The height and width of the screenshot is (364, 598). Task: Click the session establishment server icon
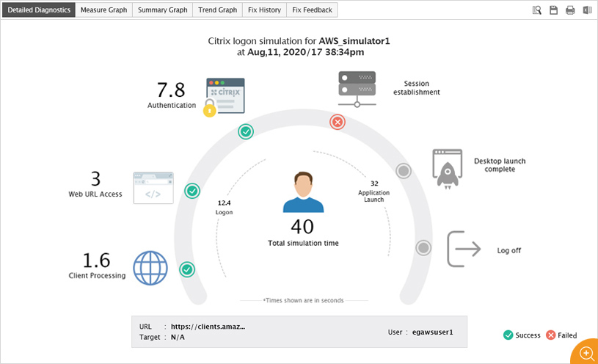tap(357, 89)
